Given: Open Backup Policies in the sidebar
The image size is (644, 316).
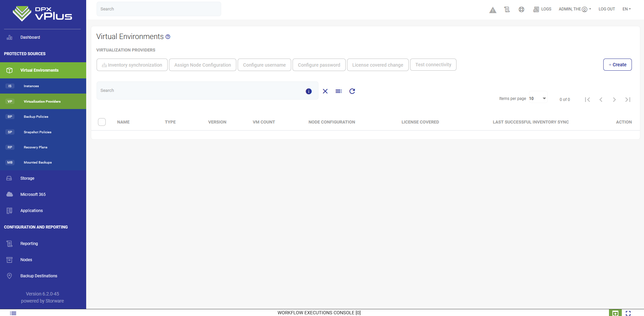Looking at the screenshot, I should 36,117.
